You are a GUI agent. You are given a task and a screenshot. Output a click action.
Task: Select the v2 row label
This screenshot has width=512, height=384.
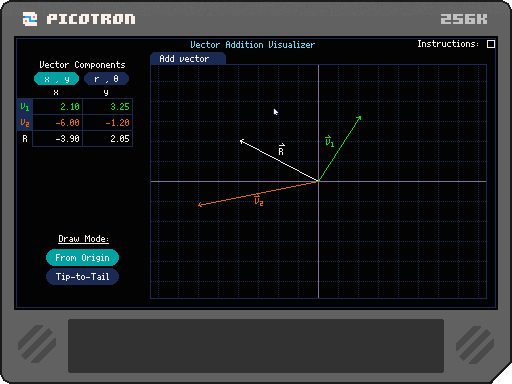(25, 123)
